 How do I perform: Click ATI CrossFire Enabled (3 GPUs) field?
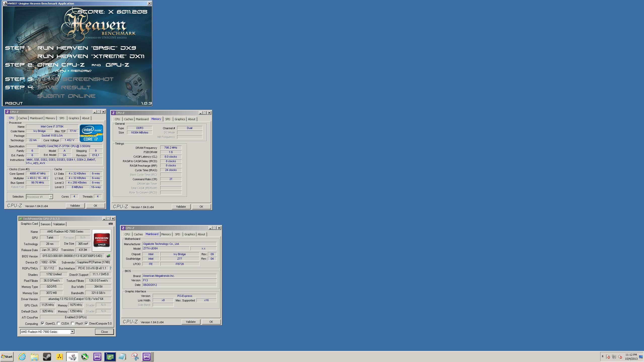[x=75, y=317]
